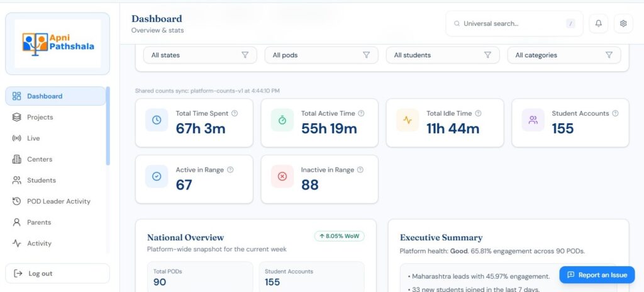Click the stopwatch icon on Total Active Time card
This screenshot has height=292, width=644.
click(x=282, y=120)
